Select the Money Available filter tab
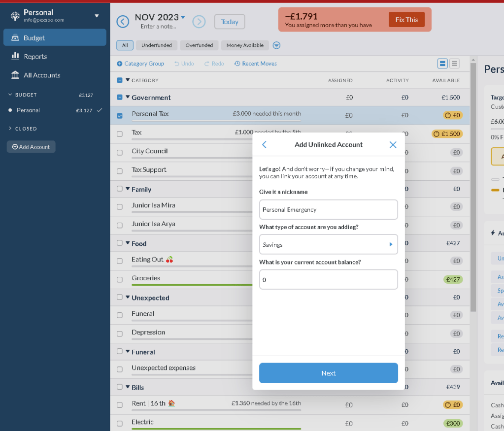Screen dimensions: 504x431 click(x=245, y=45)
